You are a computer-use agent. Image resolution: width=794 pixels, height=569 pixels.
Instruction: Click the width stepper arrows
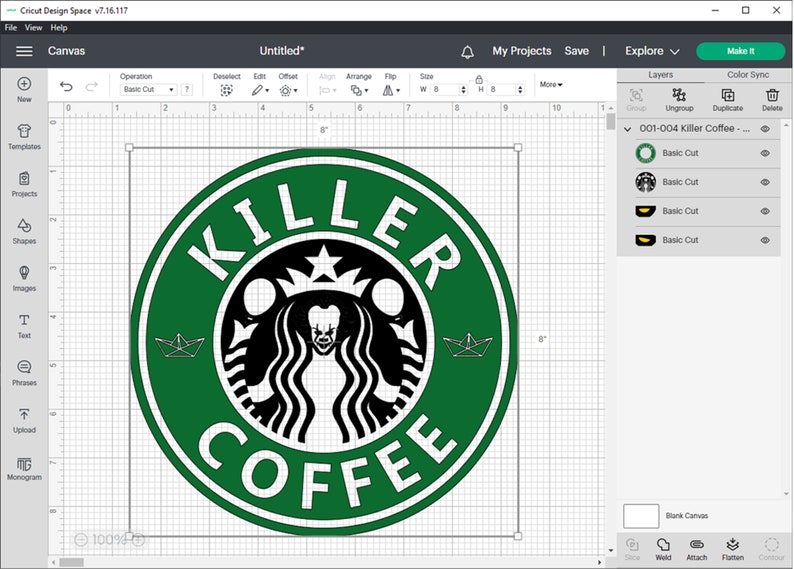pyautogui.click(x=463, y=90)
